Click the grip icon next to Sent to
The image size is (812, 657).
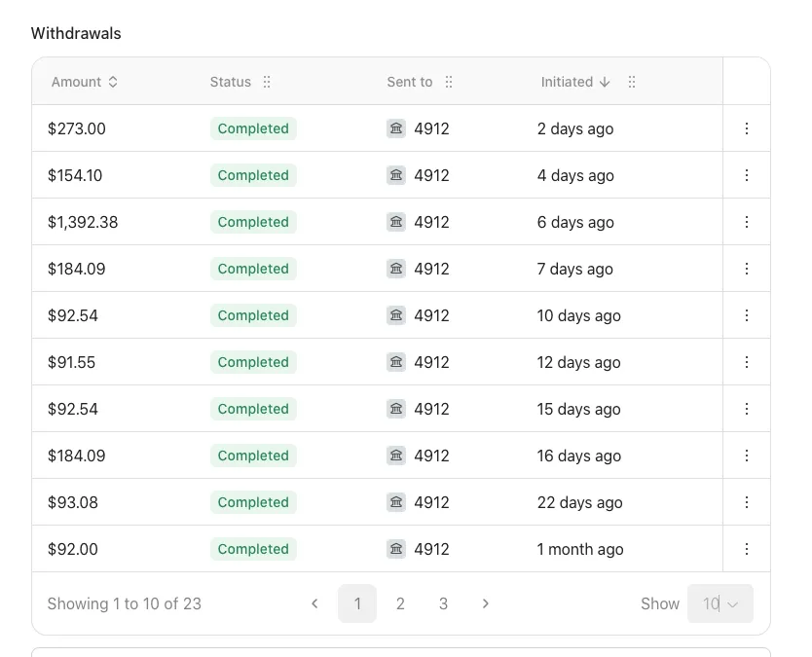tap(449, 82)
